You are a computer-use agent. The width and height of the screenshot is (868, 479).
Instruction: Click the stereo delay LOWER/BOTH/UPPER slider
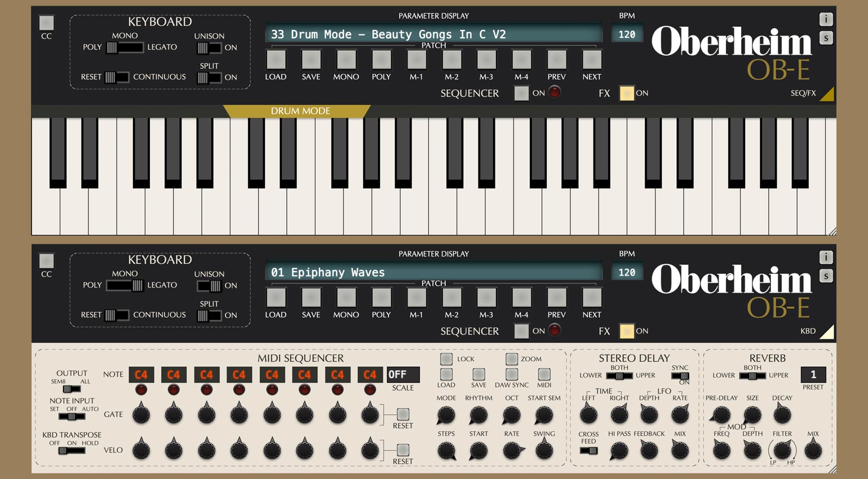click(x=619, y=376)
